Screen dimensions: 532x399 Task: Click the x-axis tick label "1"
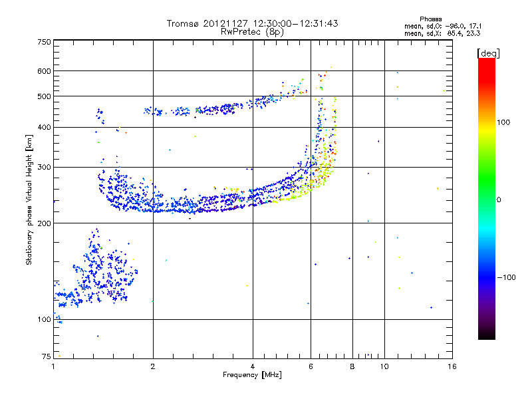53,366
